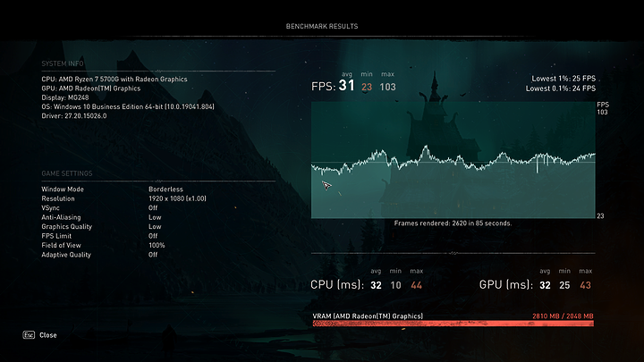This screenshot has width=644, height=362.
Task: Click the Borderless value
Action: pyautogui.click(x=166, y=189)
